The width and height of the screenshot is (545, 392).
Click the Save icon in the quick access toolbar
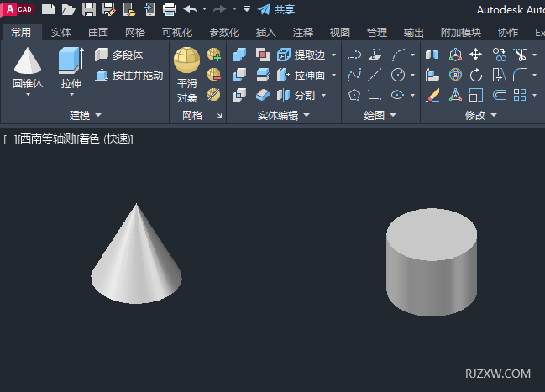pos(88,9)
